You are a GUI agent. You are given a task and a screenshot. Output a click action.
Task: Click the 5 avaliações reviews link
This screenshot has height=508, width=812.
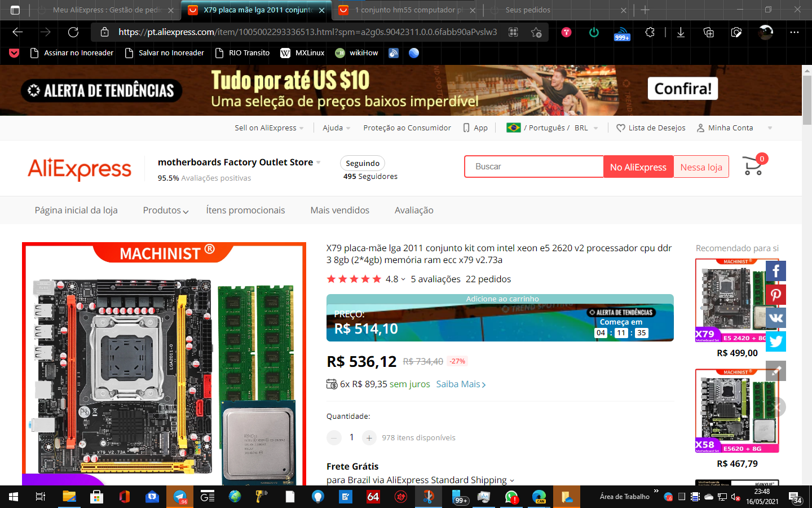tap(435, 279)
